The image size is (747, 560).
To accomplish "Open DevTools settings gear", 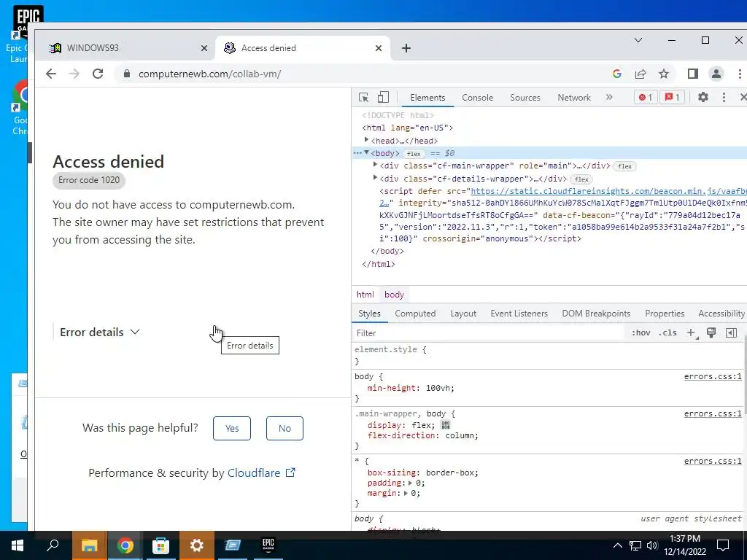I will click(703, 97).
